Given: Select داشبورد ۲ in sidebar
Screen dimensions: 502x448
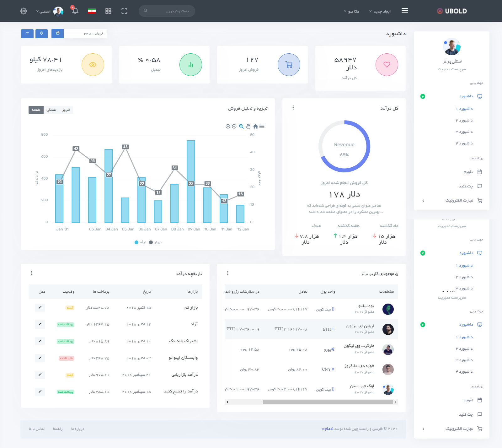Looking at the screenshot, I should (464, 120).
